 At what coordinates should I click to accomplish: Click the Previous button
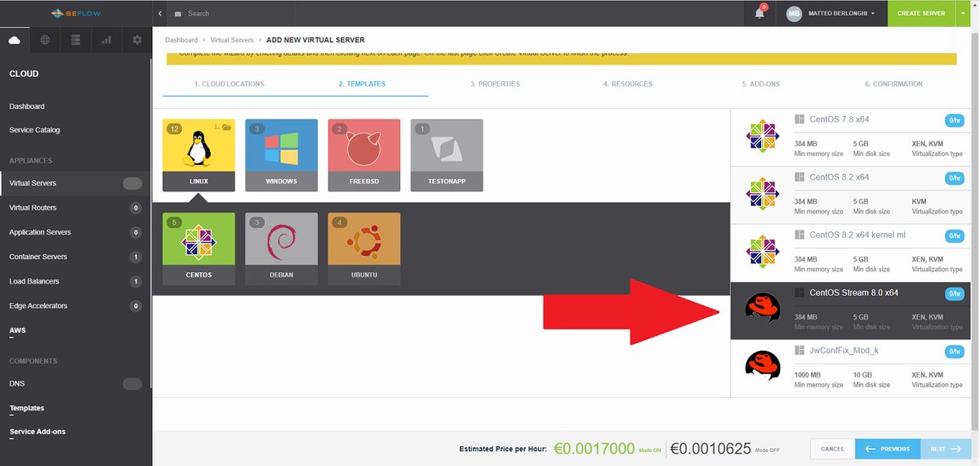tap(888, 449)
